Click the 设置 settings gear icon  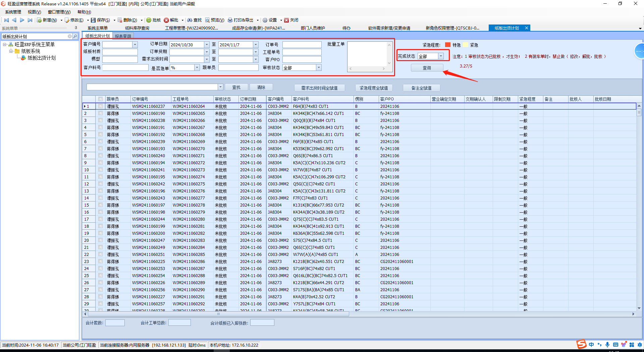coord(265,20)
